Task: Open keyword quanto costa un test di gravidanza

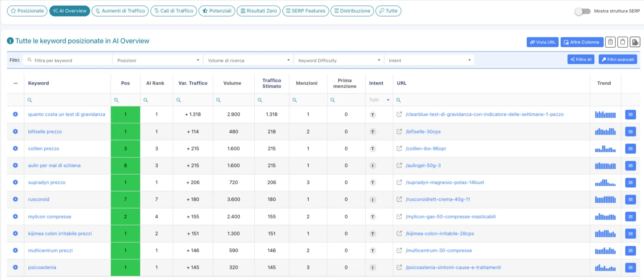Action: 67,114
